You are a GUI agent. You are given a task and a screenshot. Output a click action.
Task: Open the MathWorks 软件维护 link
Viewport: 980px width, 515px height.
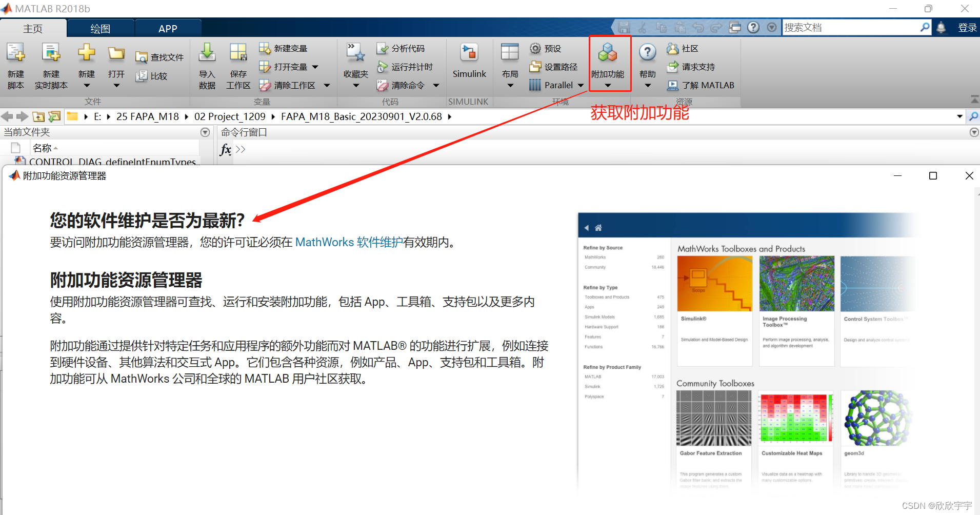coord(349,242)
